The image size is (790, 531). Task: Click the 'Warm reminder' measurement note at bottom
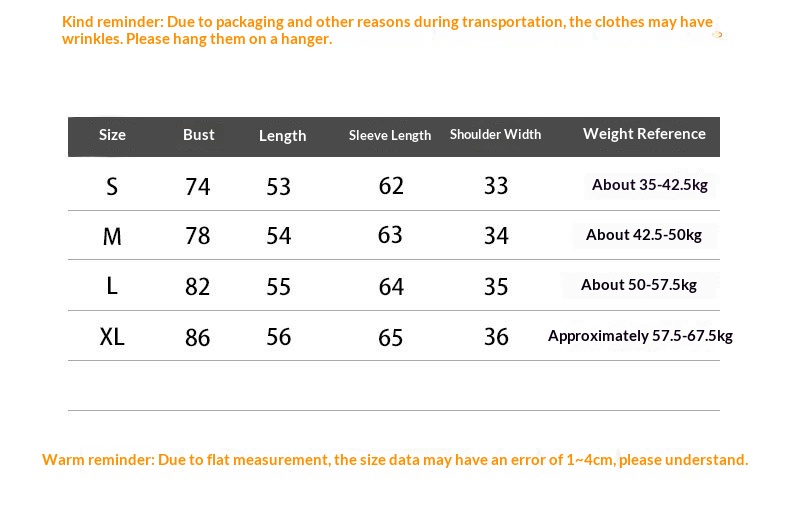click(x=395, y=460)
